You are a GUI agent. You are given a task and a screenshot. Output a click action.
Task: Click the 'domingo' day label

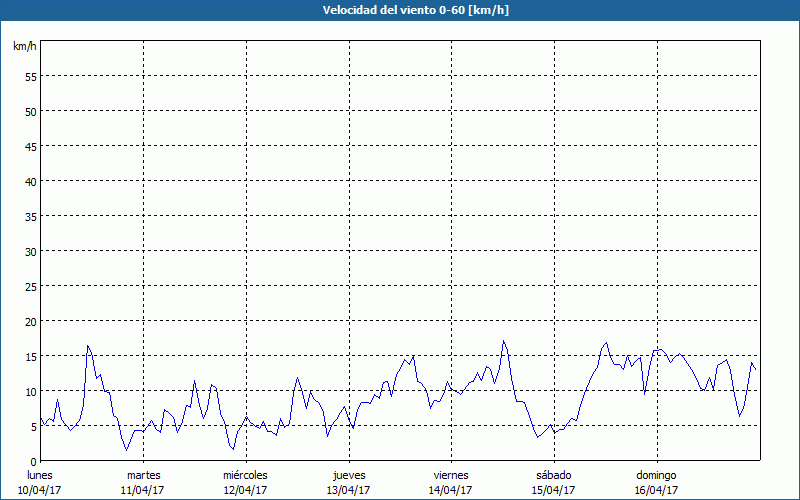[x=656, y=475]
